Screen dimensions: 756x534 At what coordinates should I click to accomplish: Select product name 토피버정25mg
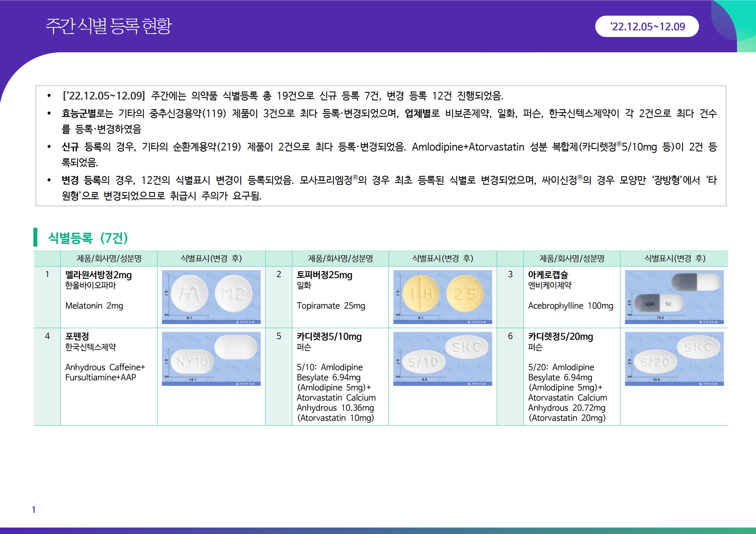(x=324, y=275)
